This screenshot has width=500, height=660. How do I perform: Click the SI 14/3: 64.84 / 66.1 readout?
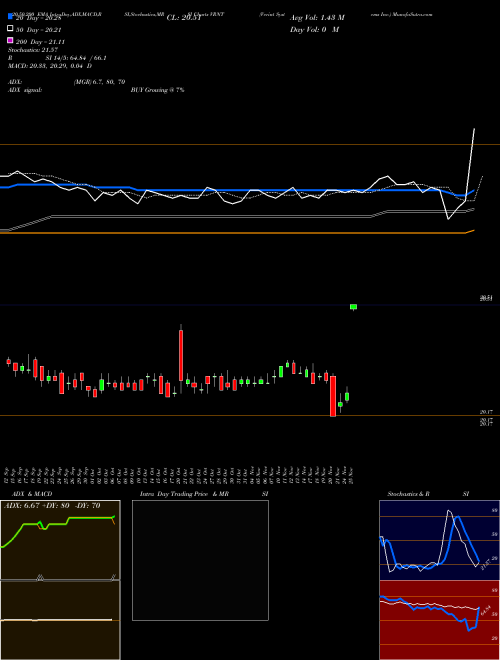tap(75, 58)
